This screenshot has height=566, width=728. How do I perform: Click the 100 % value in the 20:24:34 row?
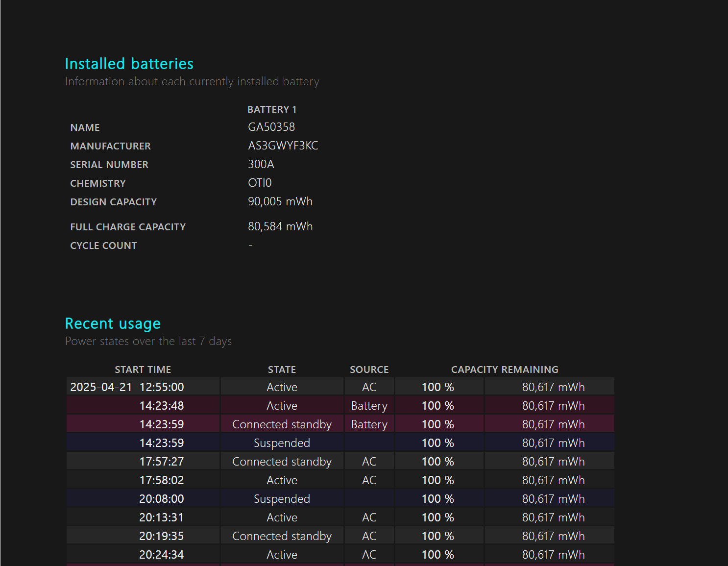438,555
